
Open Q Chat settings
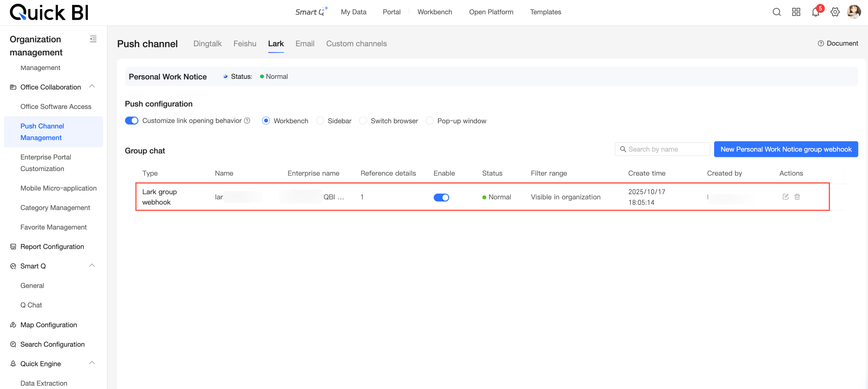[x=31, y=305]
